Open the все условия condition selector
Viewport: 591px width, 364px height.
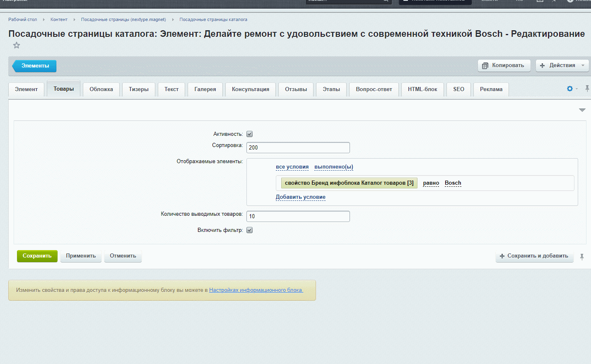click(x=292, y=167)
